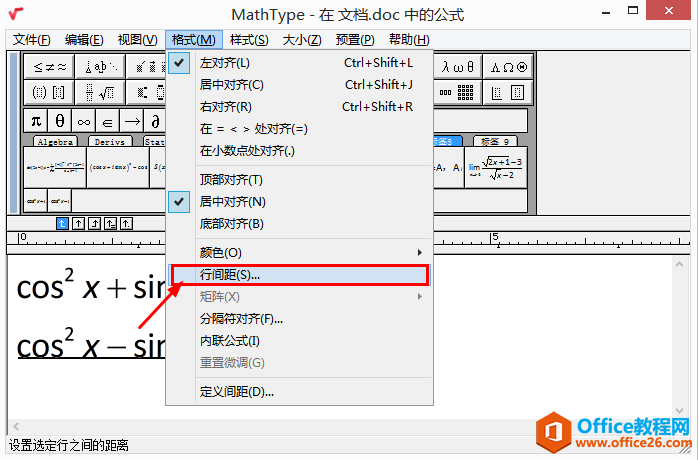
Task: Open the 预置(P) menu
Action: pyautogui.click(x=355, y=40)
